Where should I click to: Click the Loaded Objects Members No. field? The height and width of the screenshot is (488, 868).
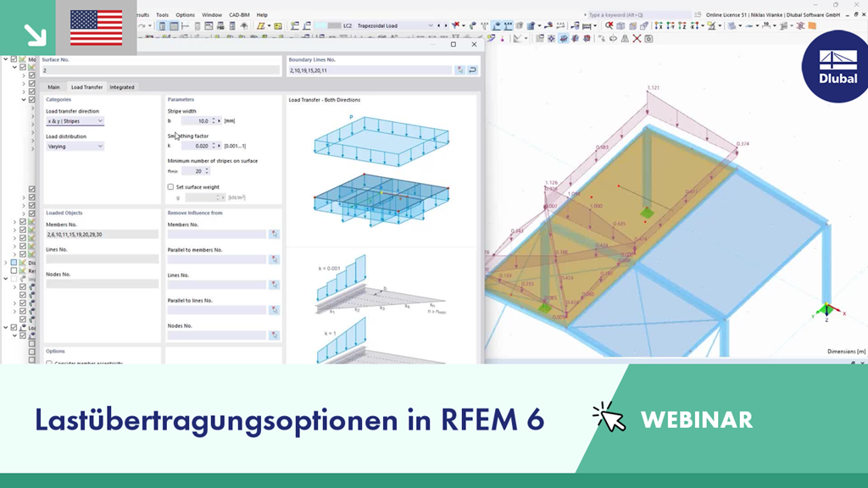pyautogui.click(x=102, y=235)
